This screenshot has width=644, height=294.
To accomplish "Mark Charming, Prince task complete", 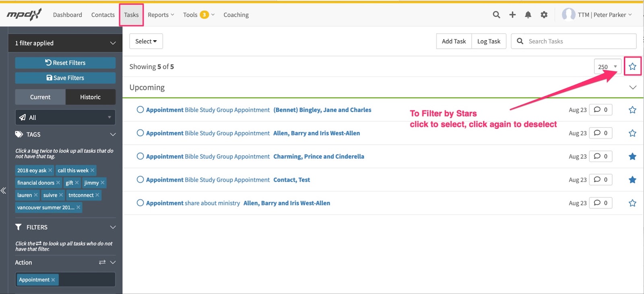I will [140, 156].
